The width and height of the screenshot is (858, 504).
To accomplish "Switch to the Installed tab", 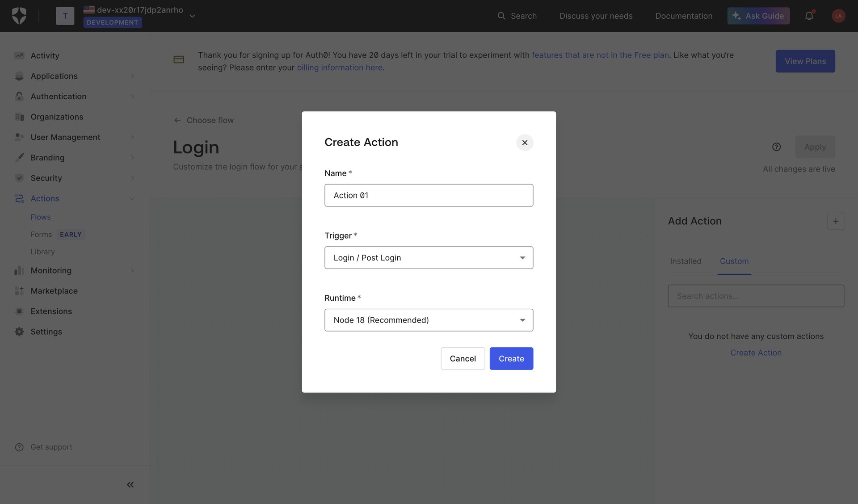I will (x=686, y=261).
